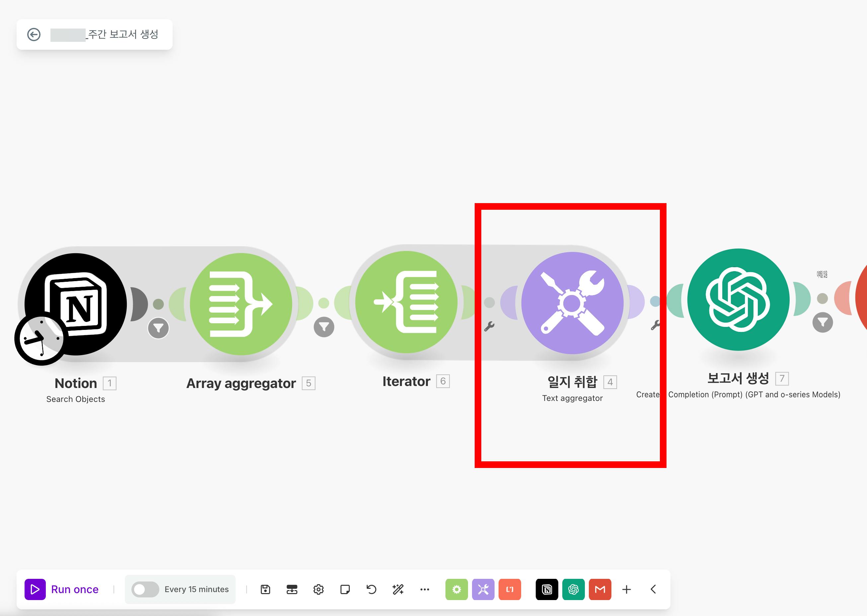Screen dimensions: 867x616
Task: Click the 일지 취합 label
Action: [x=572, y=382]
